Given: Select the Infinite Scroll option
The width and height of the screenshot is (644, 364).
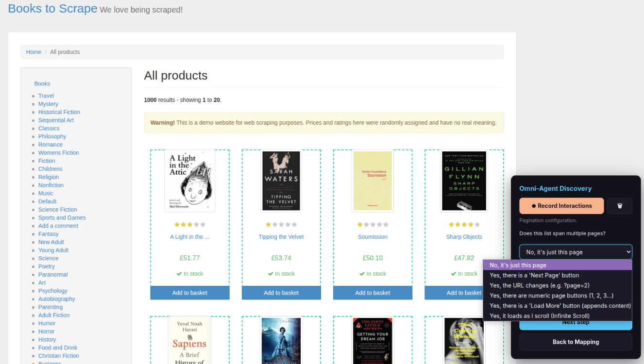Looking at the screenshot, I should (x=558, y=316).
